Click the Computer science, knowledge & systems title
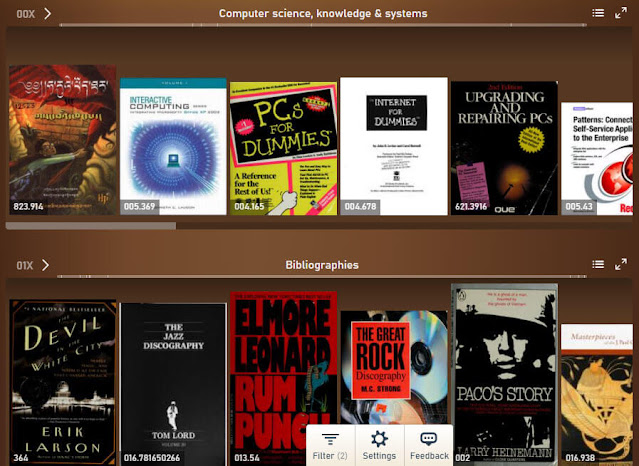 point(323,13)
